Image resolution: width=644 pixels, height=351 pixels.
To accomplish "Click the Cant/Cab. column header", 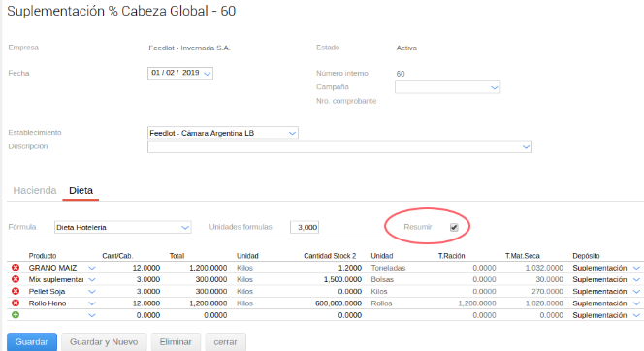I will pos(117,256).
